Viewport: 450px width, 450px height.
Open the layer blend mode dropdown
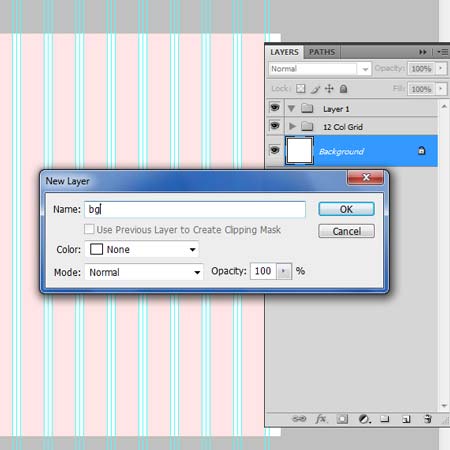coord(320,69)
